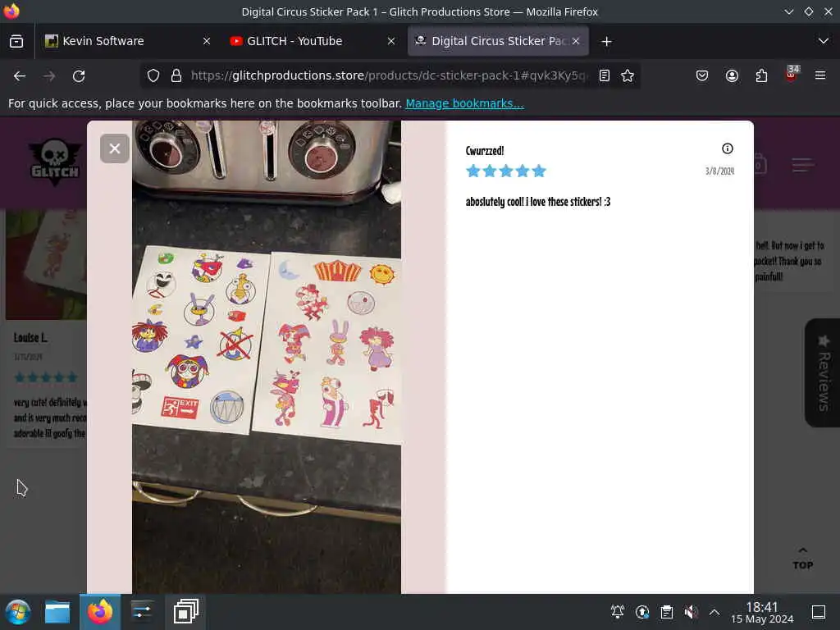Open the side Reviews tab

(824, 373)
